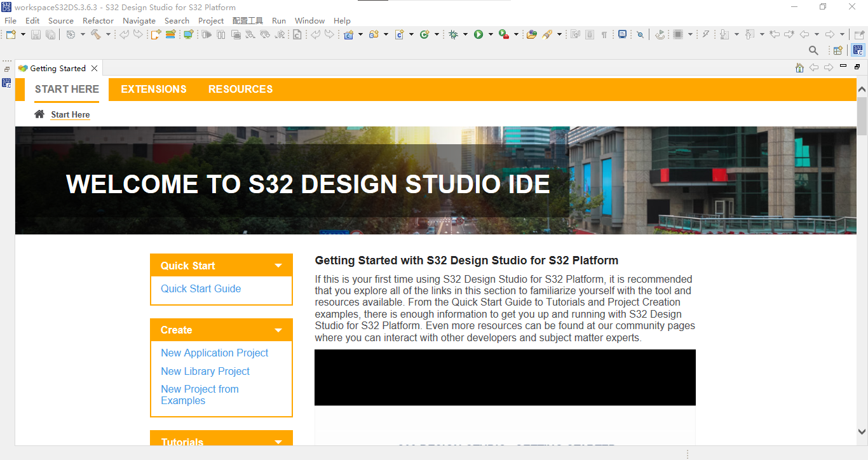Click the vertical scrollbar down arrow
This screenshot has width=868, height=460.
862,431
